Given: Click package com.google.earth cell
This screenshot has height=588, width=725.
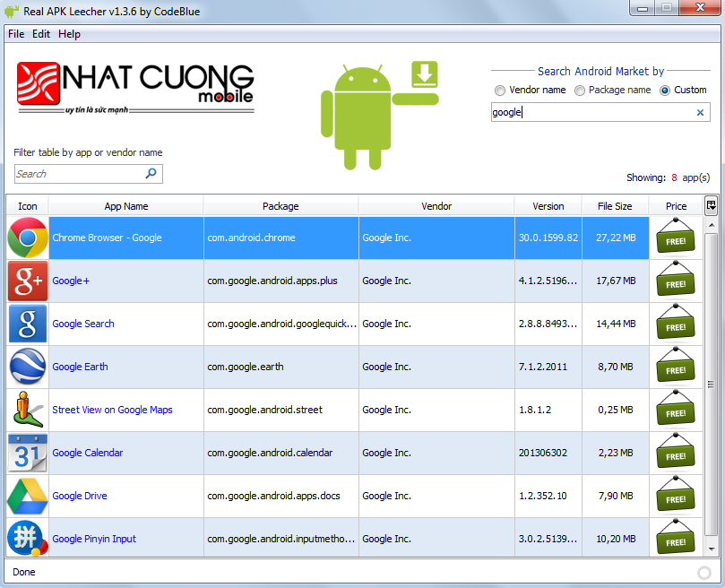Looking at the screenshot, I should [281, 367].
